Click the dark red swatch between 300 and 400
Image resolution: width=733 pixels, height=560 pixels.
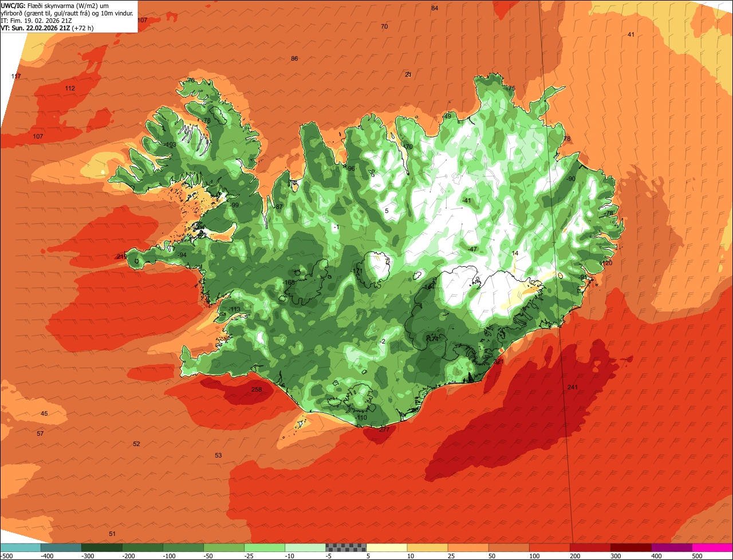point(631,547)
